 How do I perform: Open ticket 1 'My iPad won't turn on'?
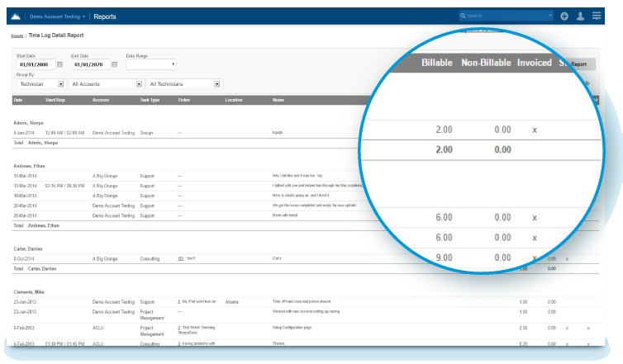[179, 301]
